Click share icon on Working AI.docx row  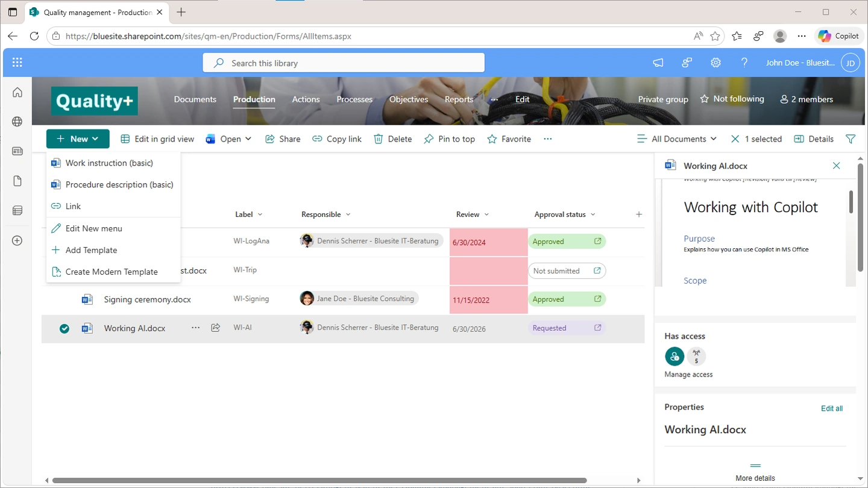pos(215,328)
